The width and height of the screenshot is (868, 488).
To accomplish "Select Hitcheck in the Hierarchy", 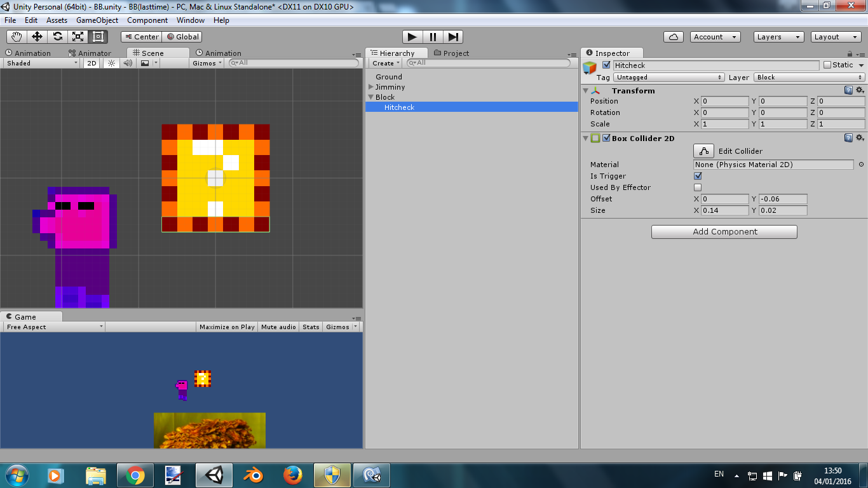I will [399, 107].
